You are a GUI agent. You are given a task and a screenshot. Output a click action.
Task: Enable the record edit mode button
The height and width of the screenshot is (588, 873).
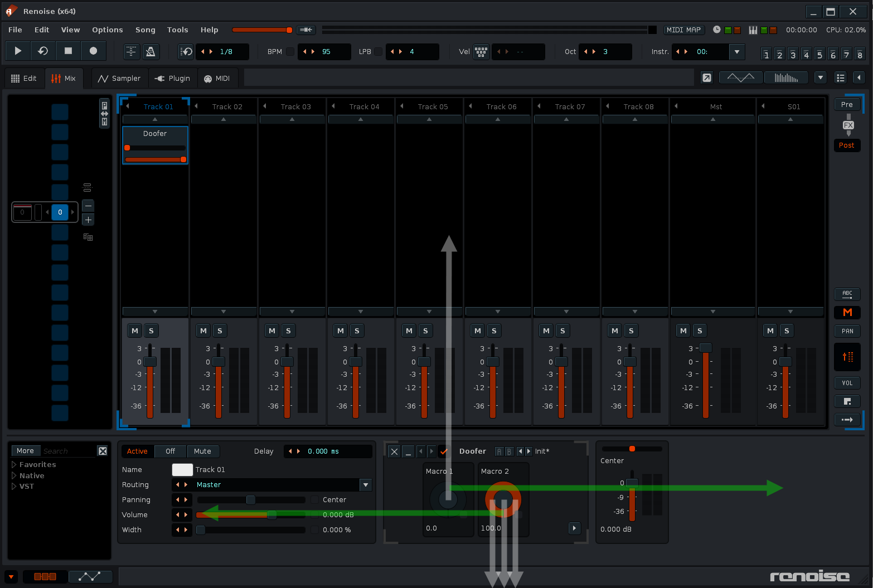tap(93, 51)
